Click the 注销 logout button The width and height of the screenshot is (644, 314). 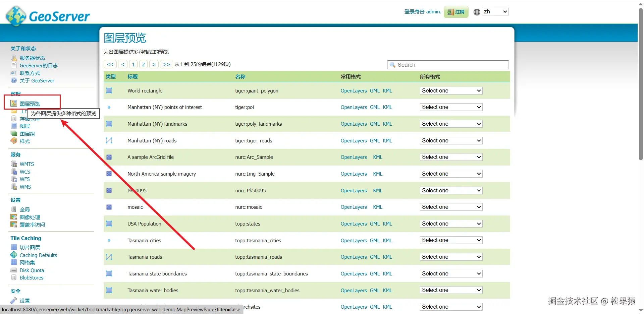pyautogui.click(x=456, y=12)
